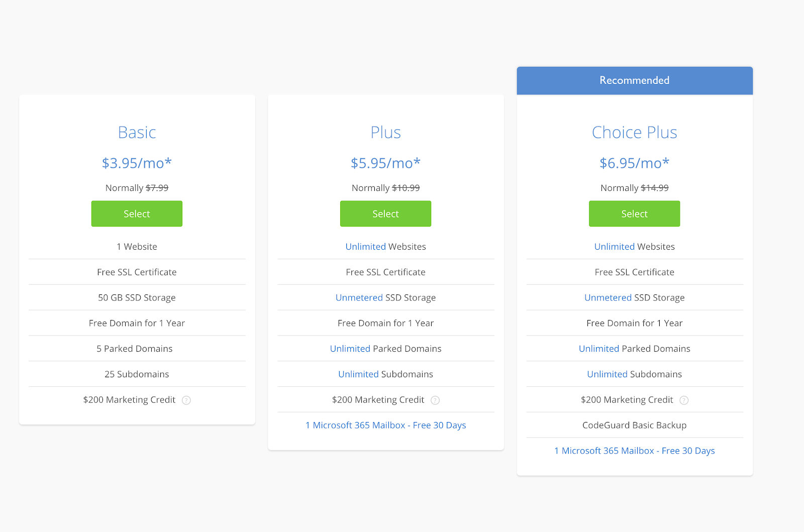This screenshot has width=804, height=532.
Task: Select the Basic plan
Action: pos(137,214)
